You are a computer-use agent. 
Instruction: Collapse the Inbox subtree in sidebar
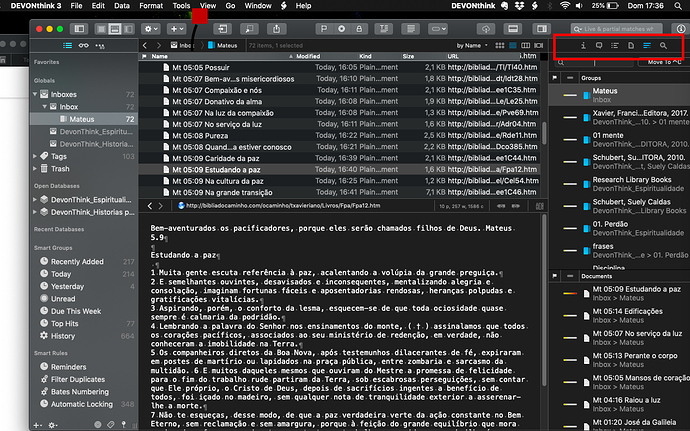[44, 107]
